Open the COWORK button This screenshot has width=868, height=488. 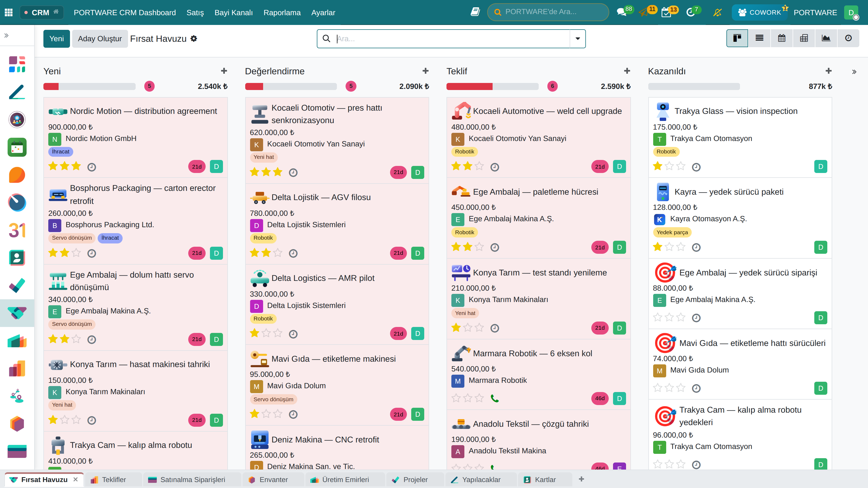[759, 12]
